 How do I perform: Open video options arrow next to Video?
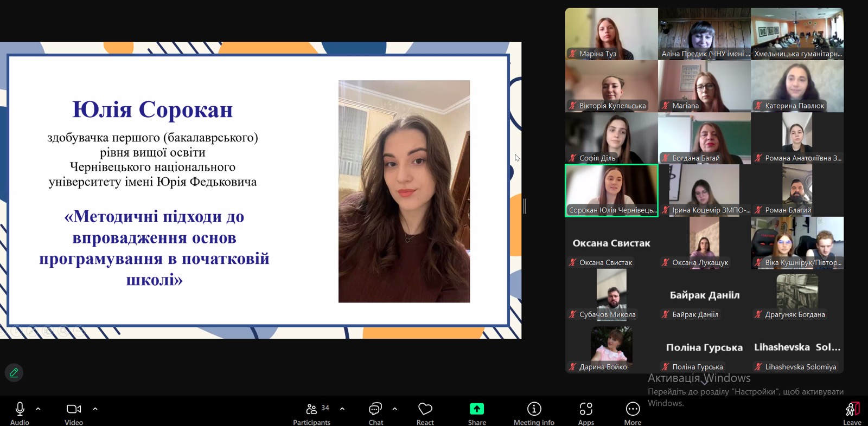tap(95, 409)
